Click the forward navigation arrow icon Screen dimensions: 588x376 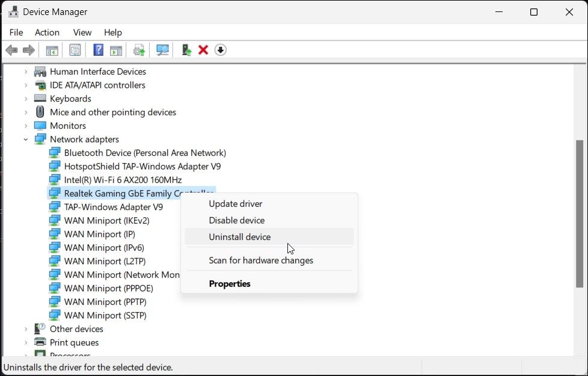(28, 49)
